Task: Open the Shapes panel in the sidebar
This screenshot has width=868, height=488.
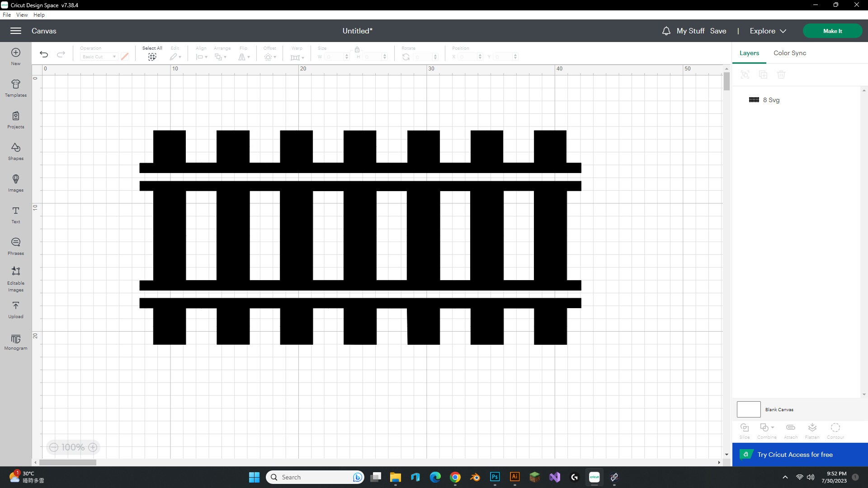Action: click(15, 151)
